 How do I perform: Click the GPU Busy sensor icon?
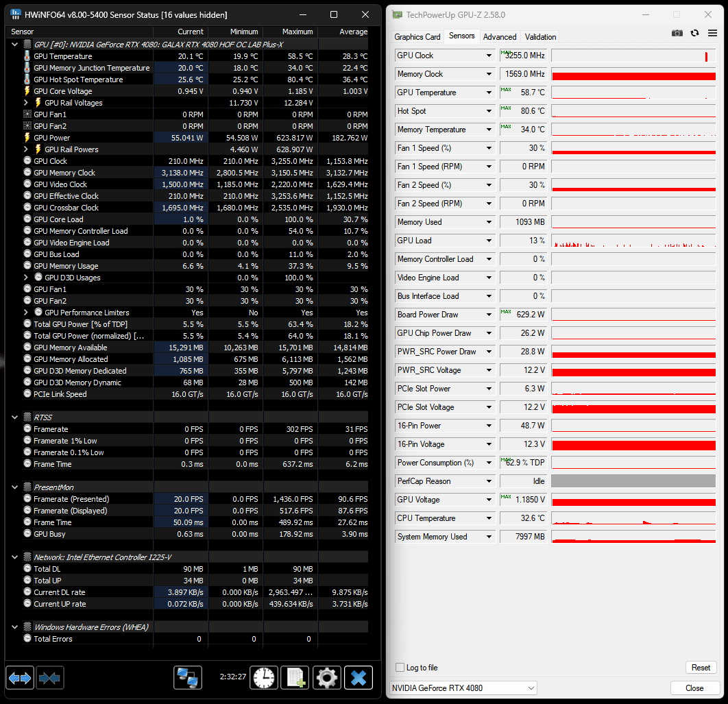pyautogui.click(x=27, y=533)
